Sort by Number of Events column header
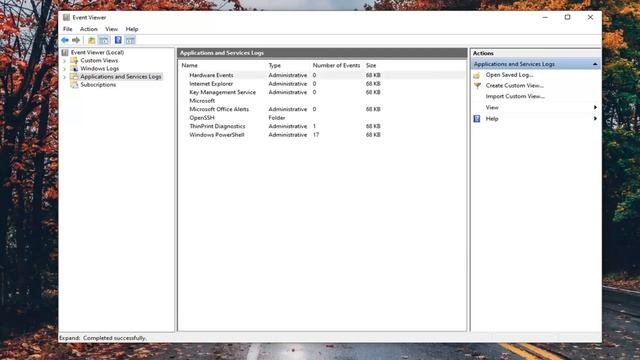This screenshot has height=360, width=640. point(336,65)
